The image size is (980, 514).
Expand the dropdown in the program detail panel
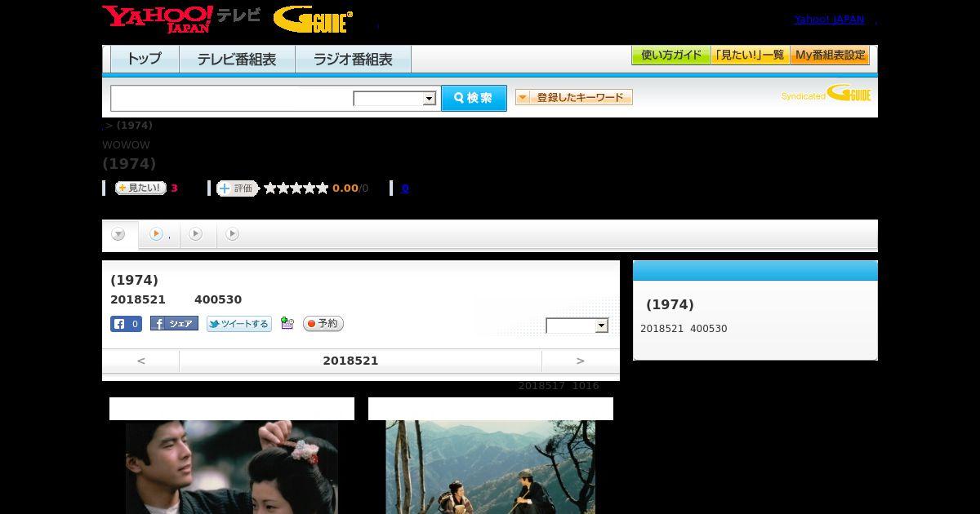pyautogui.click(x=577, y=326)
